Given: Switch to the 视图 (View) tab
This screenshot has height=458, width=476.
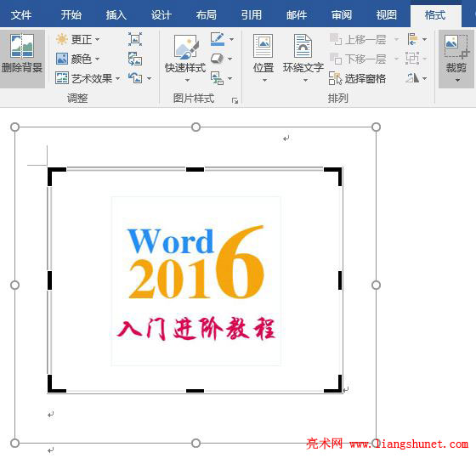Looking at the screenshot, I should (387, 15).
